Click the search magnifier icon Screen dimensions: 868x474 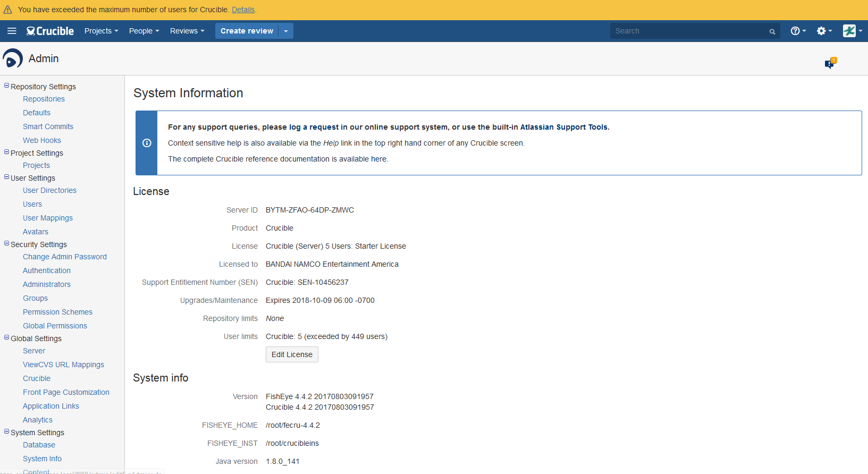click(772, 31)
